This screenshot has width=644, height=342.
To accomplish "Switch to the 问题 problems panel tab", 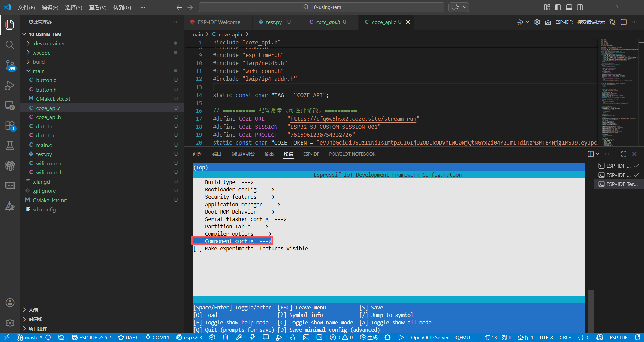I will coord(198,154).
